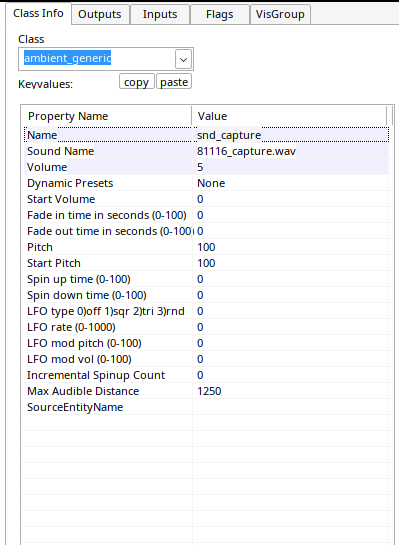Select the Incremental Spinup Count property
The width and height of the screenshot is (399, 545).
coord(109,375)
